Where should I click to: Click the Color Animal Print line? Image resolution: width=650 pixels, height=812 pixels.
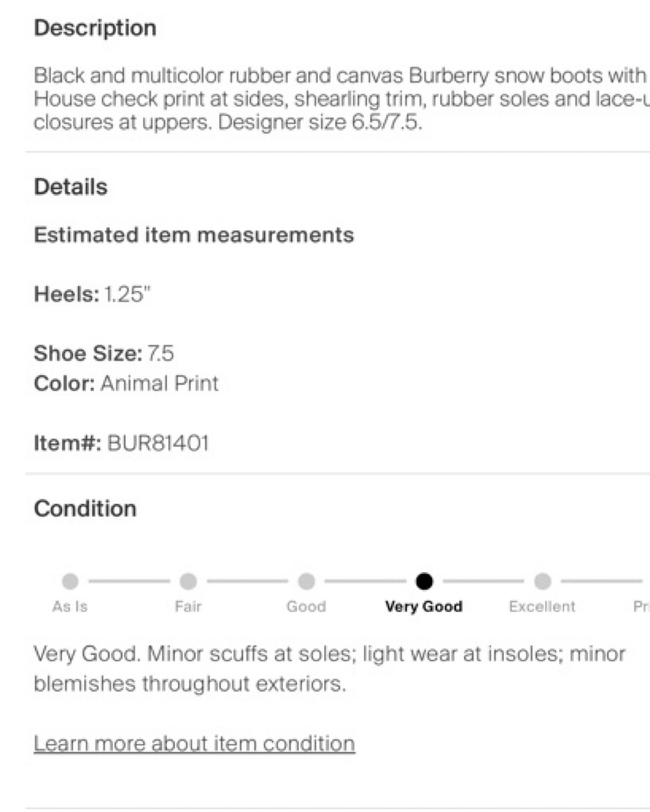(x=126, y=384)
